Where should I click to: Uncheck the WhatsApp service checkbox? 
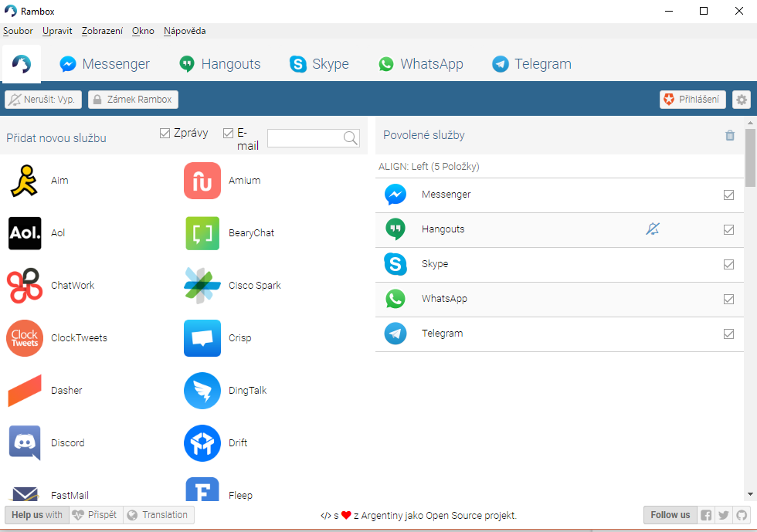pyautogui.click(x=729, y=300)
